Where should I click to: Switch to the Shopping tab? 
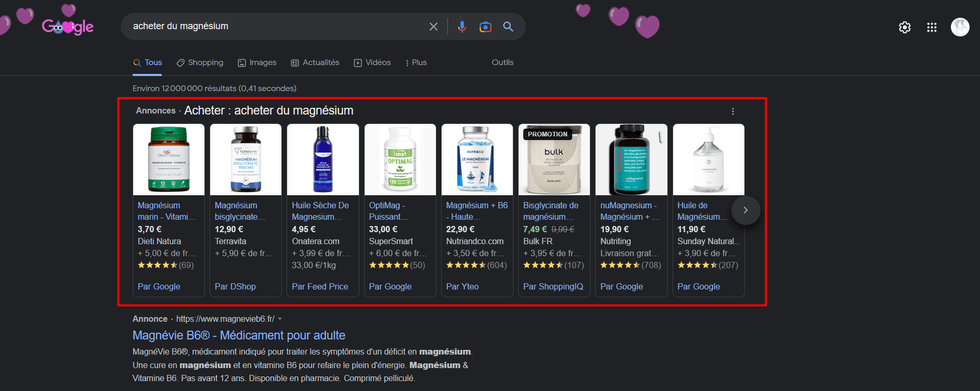[x=200, y=62]
